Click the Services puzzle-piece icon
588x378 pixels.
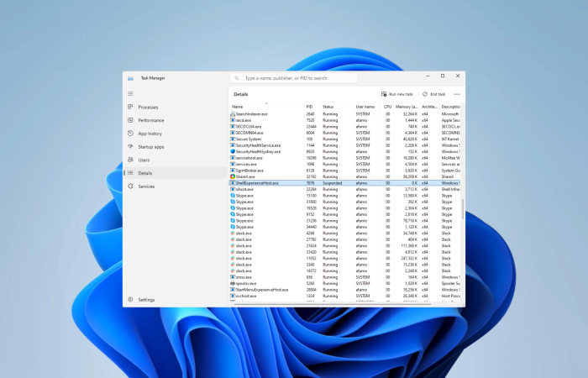[130, 186]
